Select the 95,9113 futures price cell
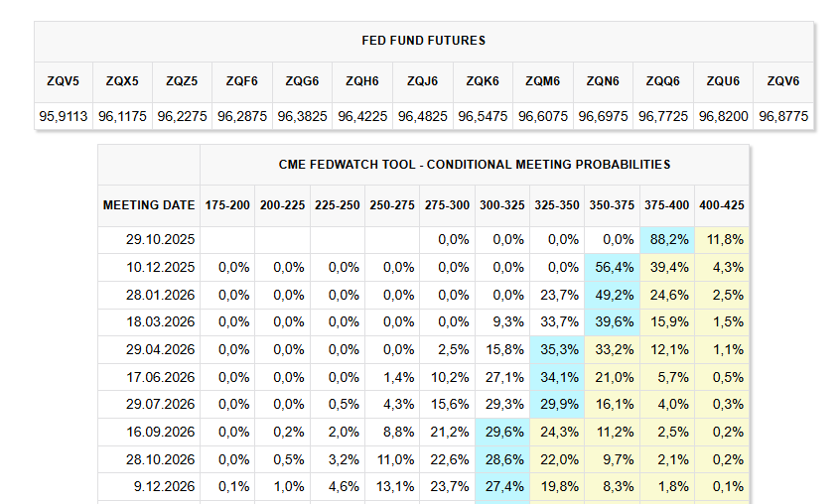This screenshot has width=840, height=504. tap(65, 116)
